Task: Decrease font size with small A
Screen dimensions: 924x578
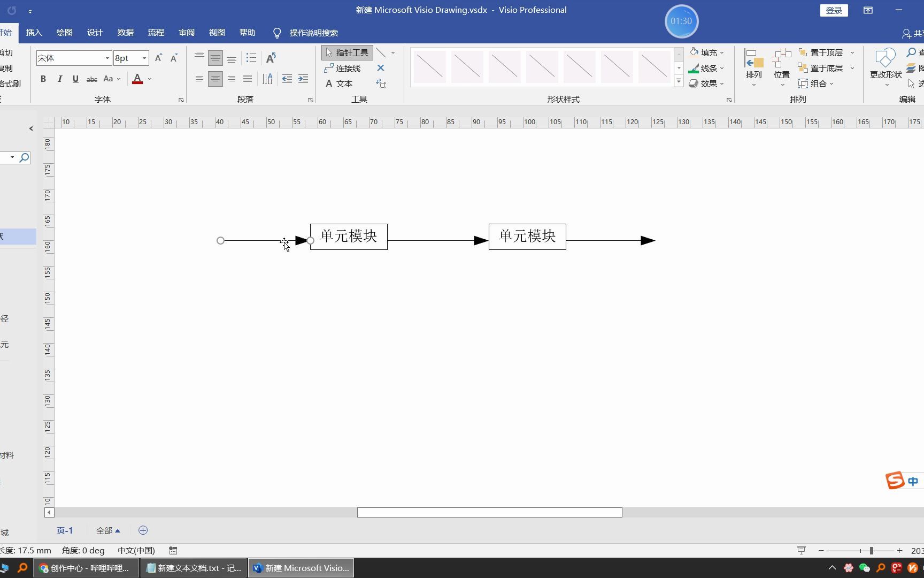Action: point(174,58)
